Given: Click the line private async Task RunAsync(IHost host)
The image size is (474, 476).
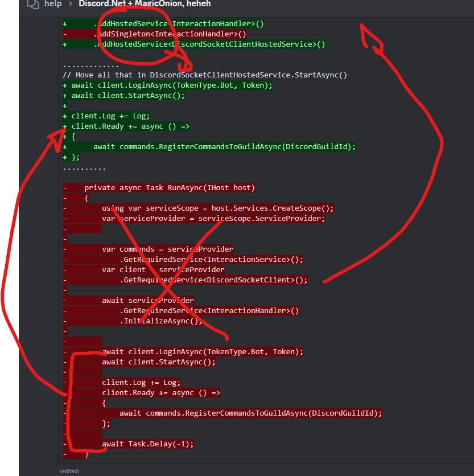Looking at the screenshot, I should (159, 188).
